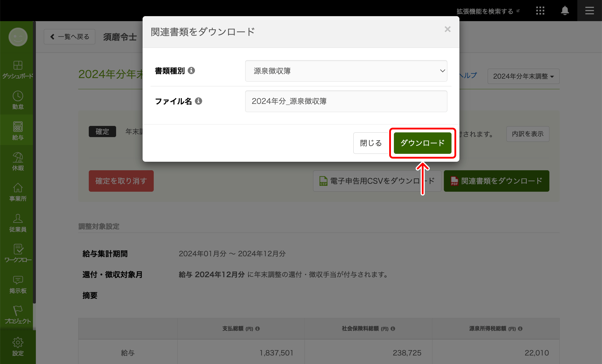Screen dimensions: 602x364
Task: Click the 還付・徴収対象月 label
Action: (112, 274)
